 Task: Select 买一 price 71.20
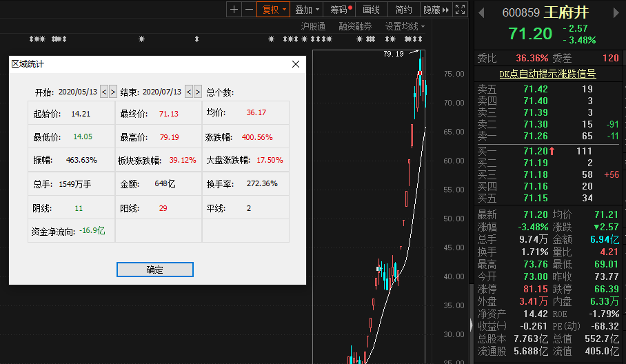(536, 151)
